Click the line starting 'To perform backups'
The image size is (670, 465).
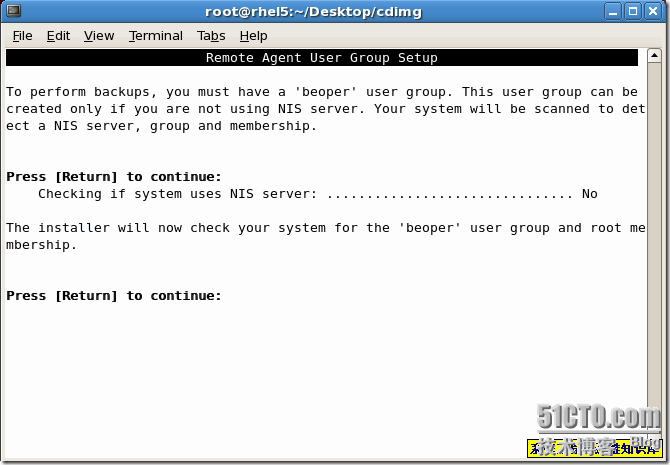click(322, 92)
